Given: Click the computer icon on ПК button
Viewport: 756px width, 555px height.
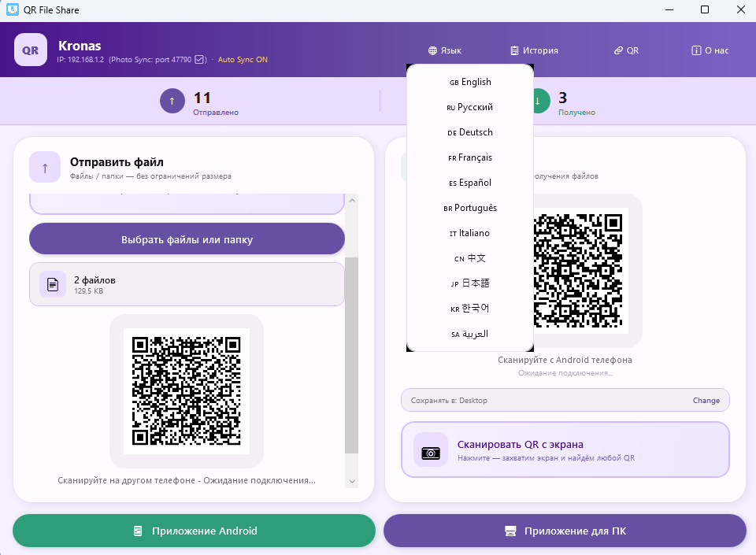Looking at the screenshot, I should [510, 531].
